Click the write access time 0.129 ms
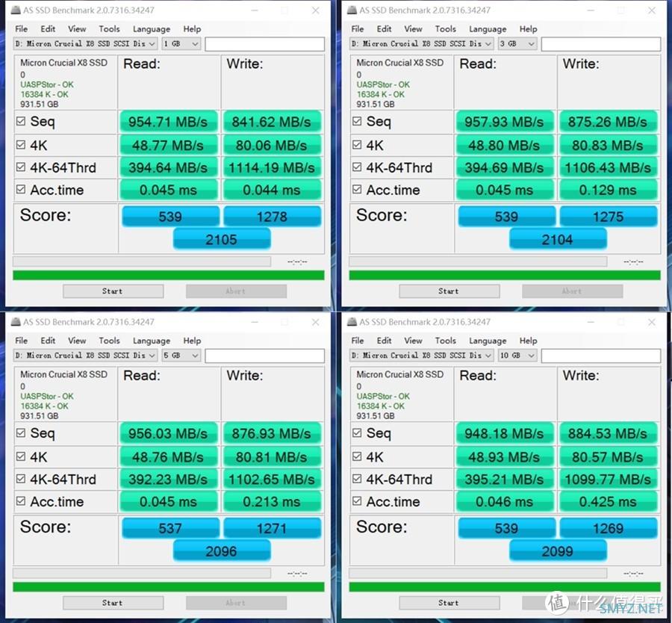 608,190
